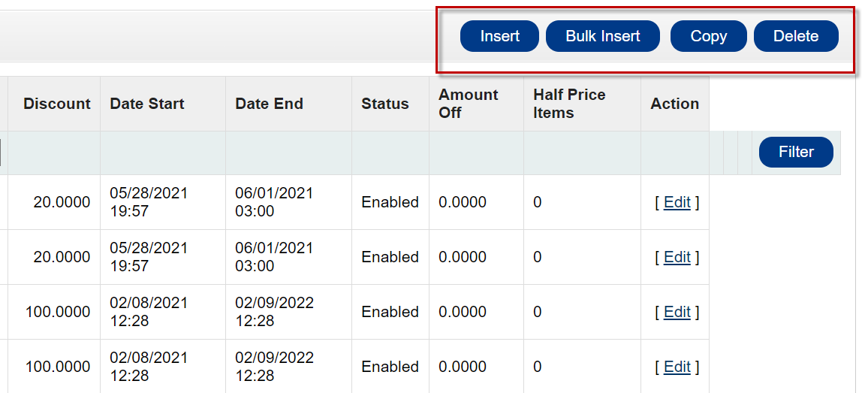Click the Status column header
This screenshot has height=393, width=868.
pyautogui.click(x=385, y=104)
